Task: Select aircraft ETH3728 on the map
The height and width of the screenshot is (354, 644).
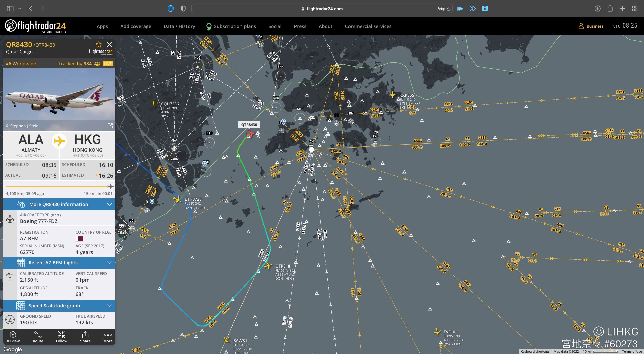Action: coord(177,199)
